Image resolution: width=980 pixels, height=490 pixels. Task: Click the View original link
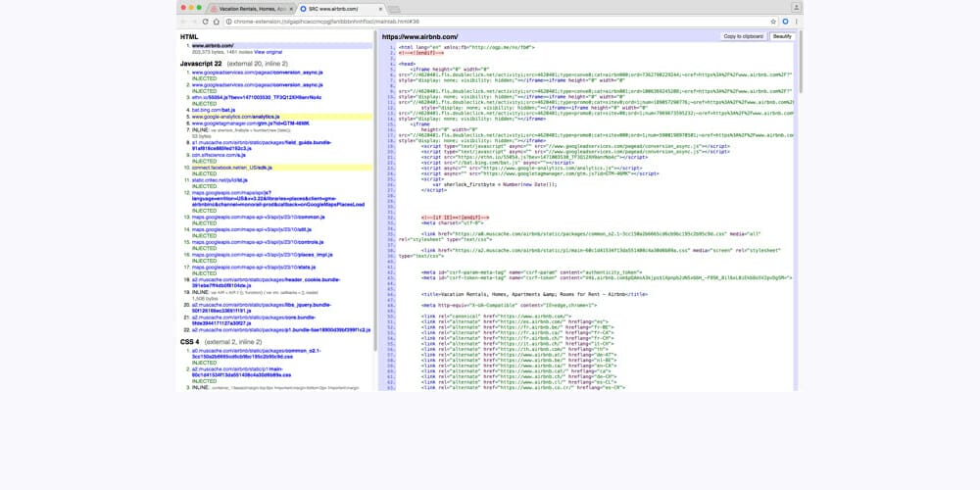point(268,52)
